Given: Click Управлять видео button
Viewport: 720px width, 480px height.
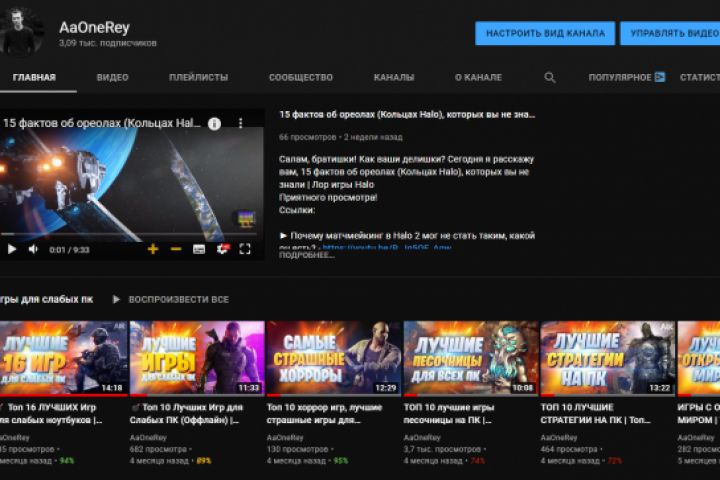Looking at the screenshot, I should tap(670, 33).
